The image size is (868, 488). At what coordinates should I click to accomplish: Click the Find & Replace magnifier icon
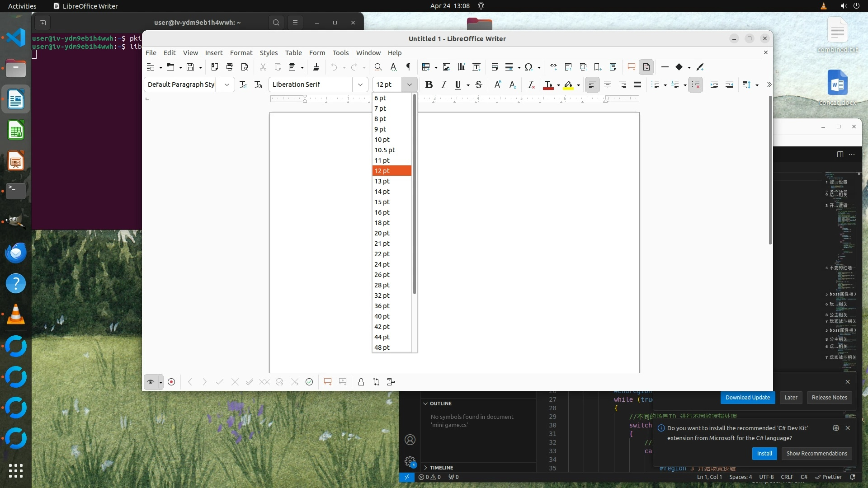[x=378, y=67]
